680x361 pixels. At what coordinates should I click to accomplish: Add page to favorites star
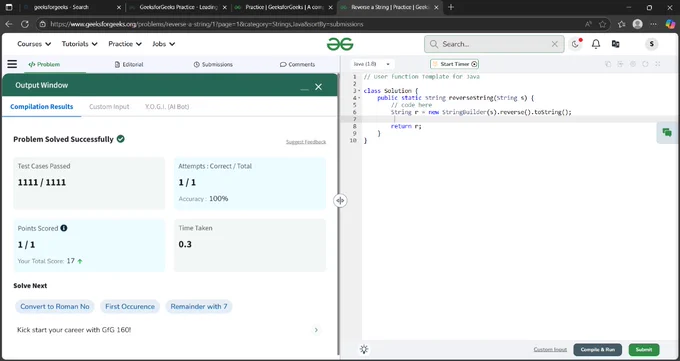tap(603, 24)
